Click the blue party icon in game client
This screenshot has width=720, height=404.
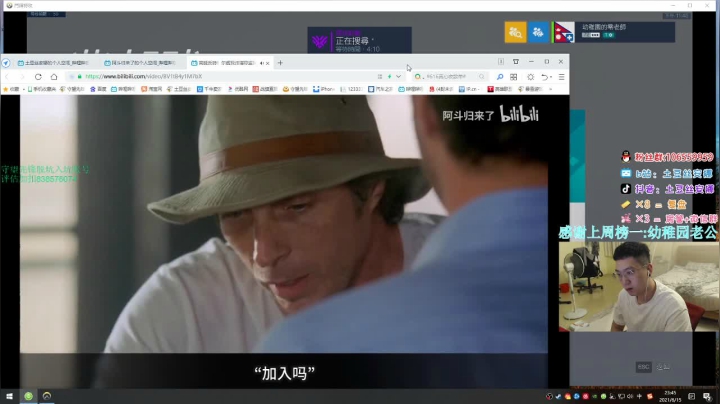[x=538, y=32]
